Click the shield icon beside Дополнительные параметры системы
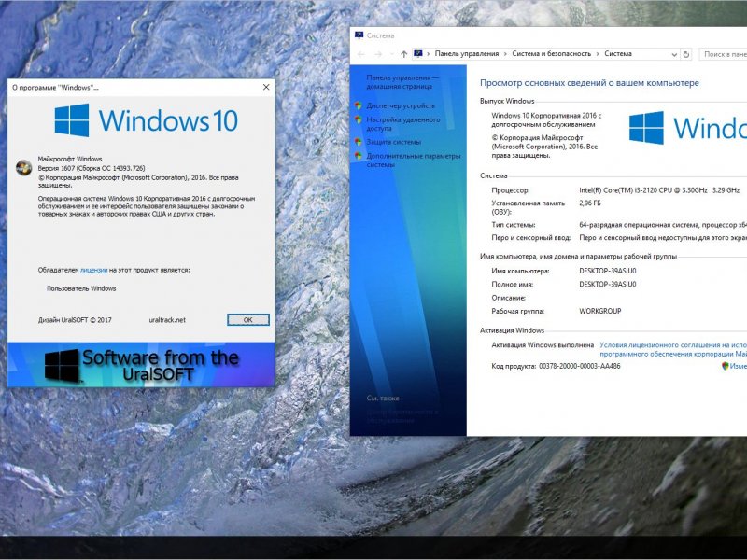This screenshot has width=747, height=560. click(359, 156)
